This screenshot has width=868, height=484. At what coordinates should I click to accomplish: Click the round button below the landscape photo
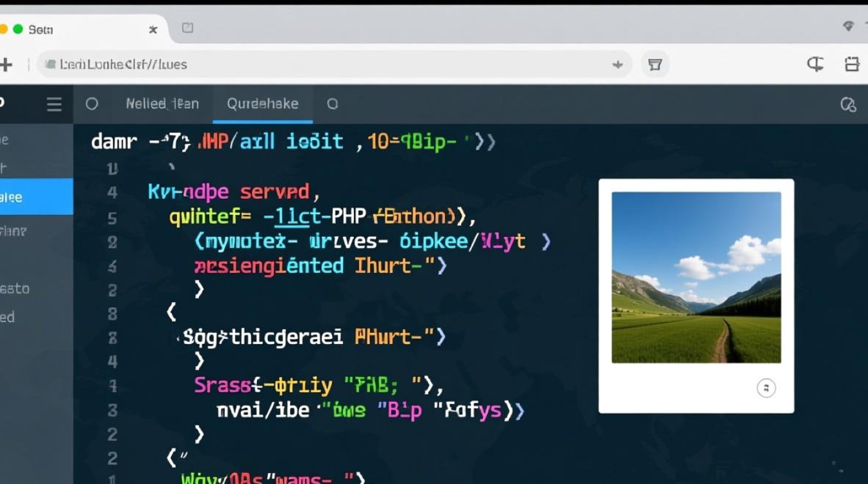(766, 388)
